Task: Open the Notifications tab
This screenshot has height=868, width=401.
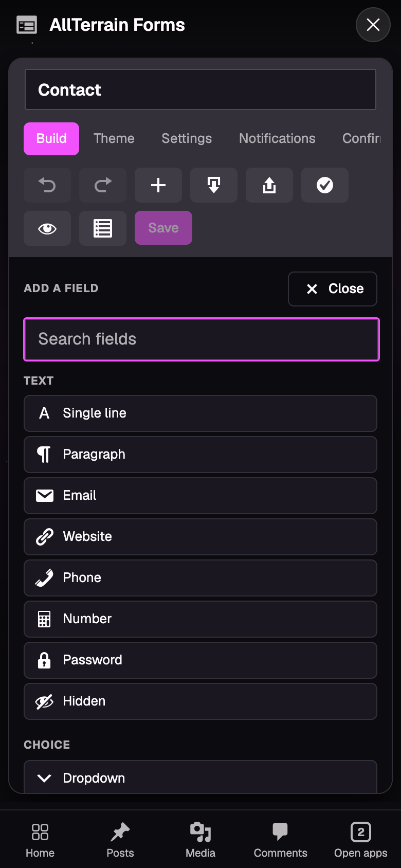Action: click(x=277, y=138)
